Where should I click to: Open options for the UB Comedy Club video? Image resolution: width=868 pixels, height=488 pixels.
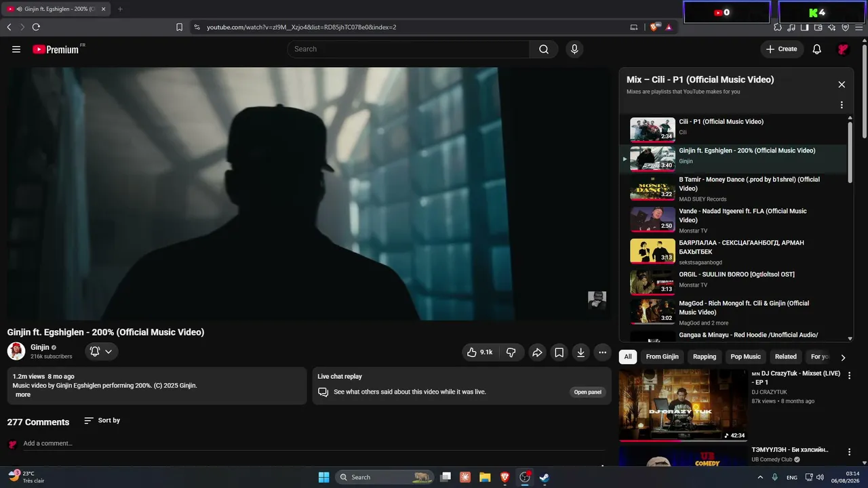[849, 452]
